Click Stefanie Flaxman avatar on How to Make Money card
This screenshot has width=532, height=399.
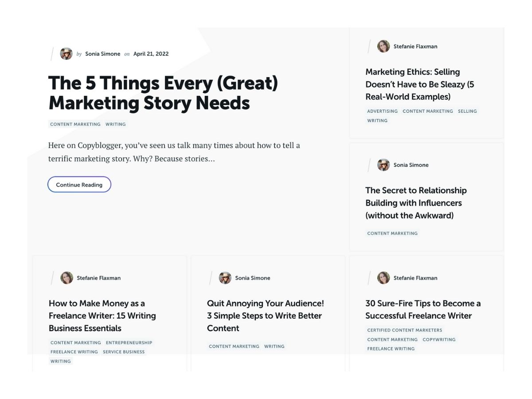(x=66, y=278)
